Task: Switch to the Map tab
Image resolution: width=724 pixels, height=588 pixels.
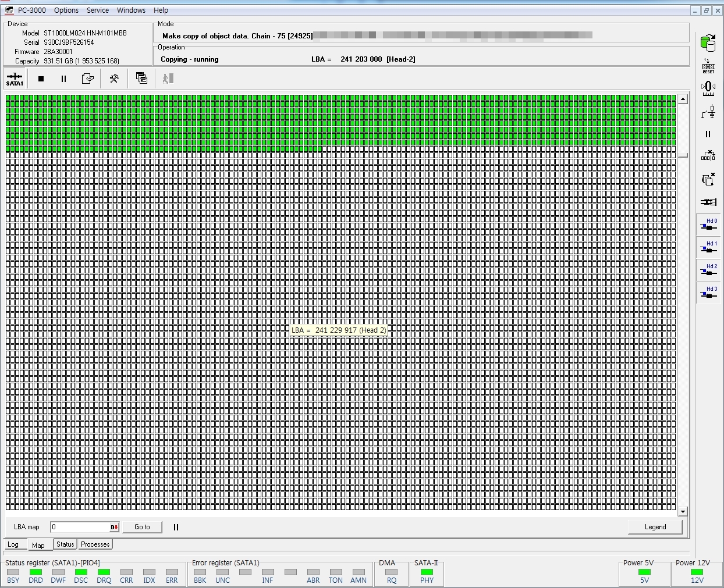Action: tap(38, 545)
